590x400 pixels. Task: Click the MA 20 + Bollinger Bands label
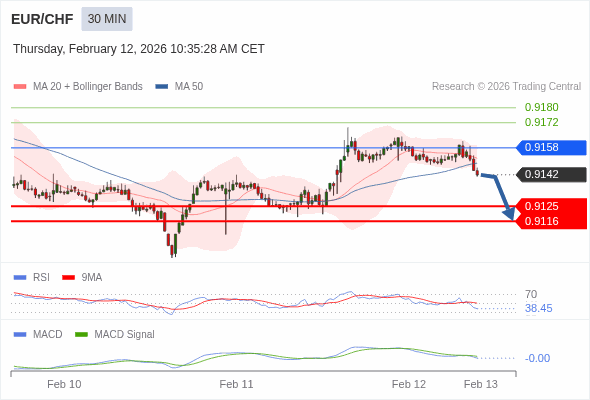pos(88,87)
